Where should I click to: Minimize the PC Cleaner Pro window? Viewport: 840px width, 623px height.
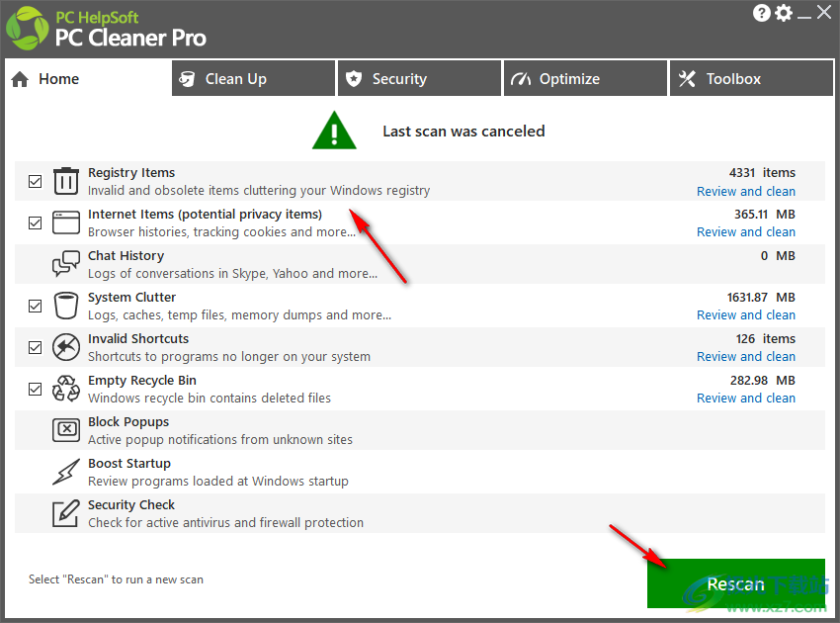(804, 16)
